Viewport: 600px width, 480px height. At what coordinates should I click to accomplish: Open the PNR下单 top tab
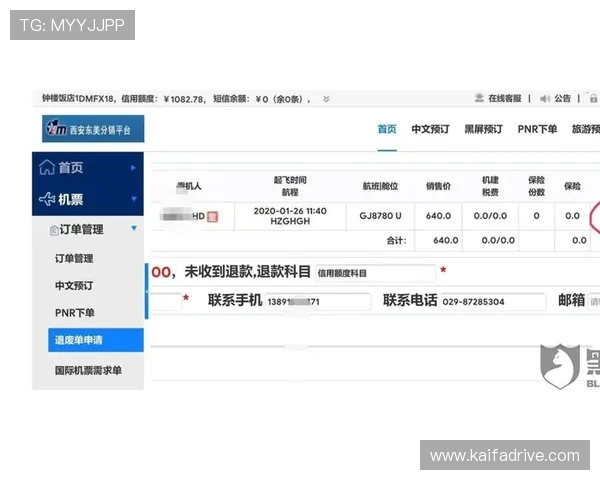pyautogui.click(x=537, y=129)
